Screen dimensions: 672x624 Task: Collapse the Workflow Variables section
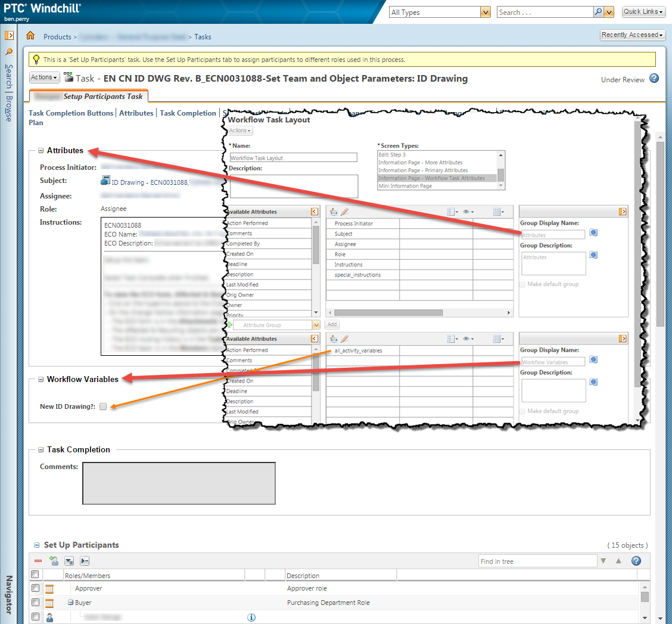coord(41,379)
